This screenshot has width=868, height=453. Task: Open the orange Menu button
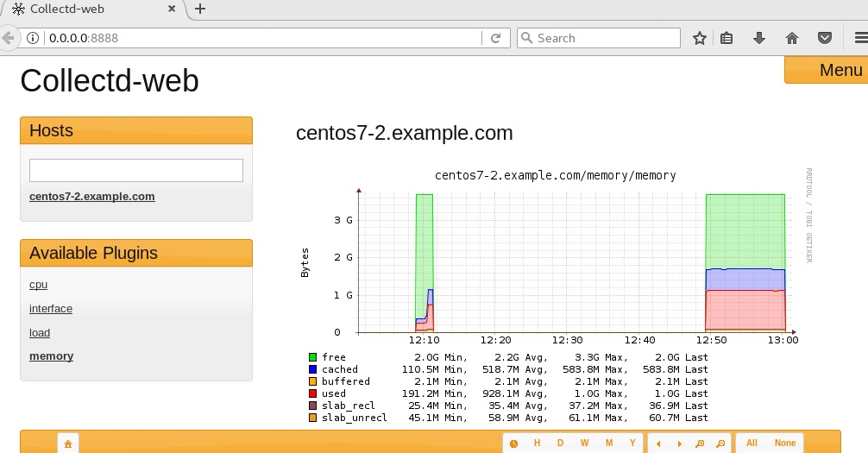pyautogui.click(x=827, y=70)
